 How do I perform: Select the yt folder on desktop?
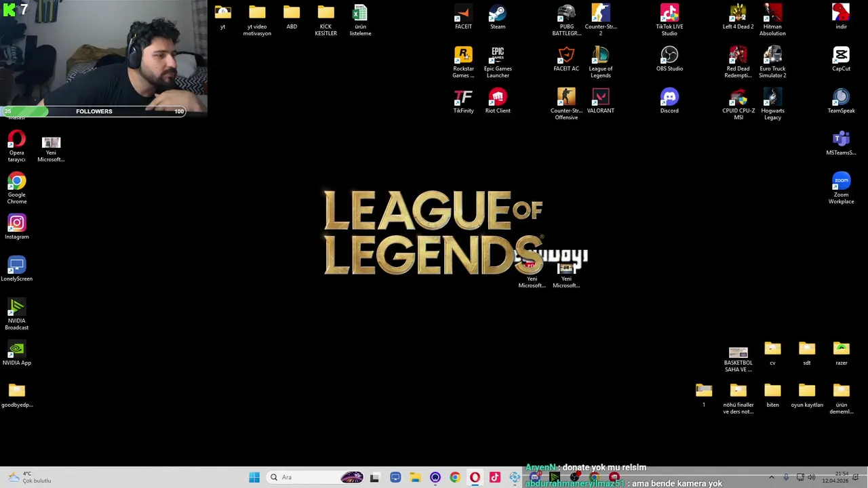222,18
